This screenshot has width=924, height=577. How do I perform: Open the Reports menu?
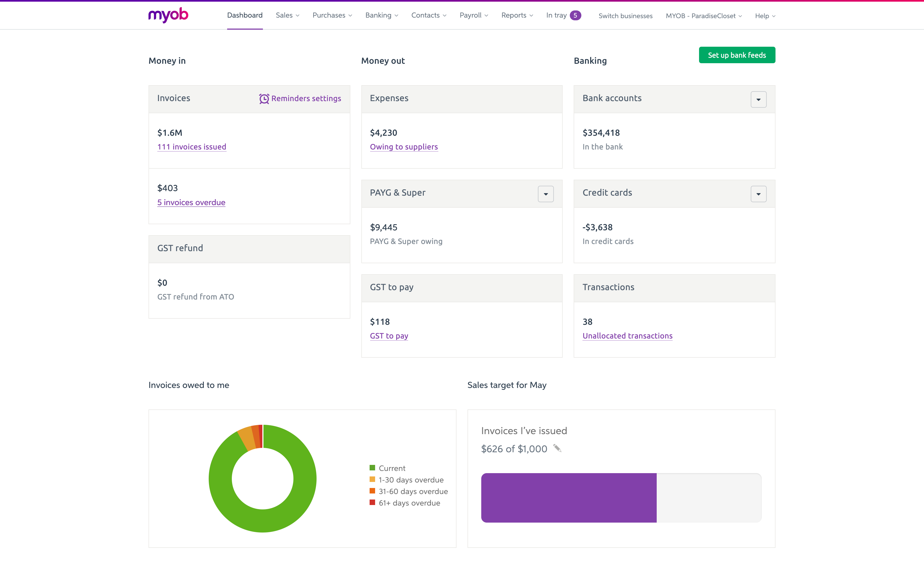pyautogui.click(x=517, y=15)
